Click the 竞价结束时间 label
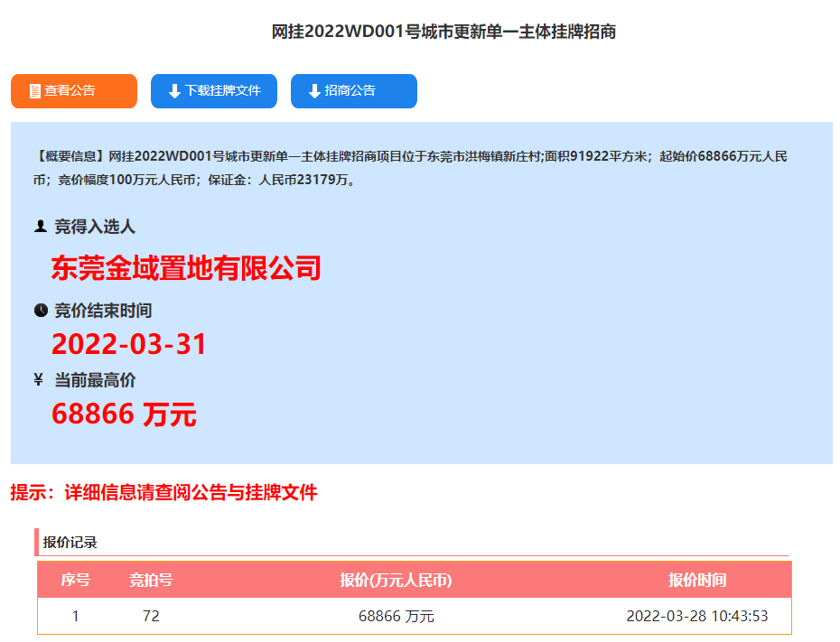Image resolution: width=840 pixels, height=642 pixels. point(103,311)
